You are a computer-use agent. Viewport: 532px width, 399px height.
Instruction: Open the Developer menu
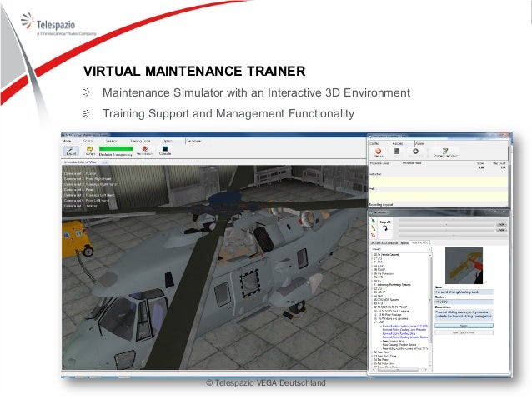pos(193,141)
